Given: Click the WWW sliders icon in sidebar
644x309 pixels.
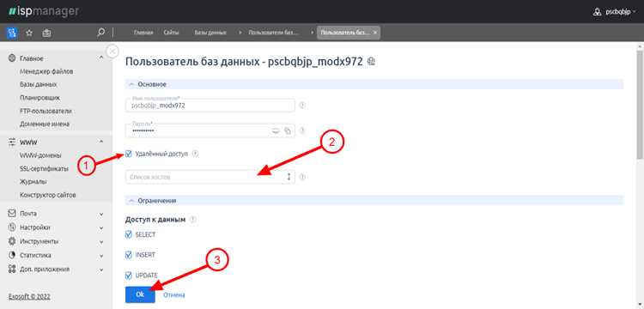Looking at the screenshot, I should point(12,142).
